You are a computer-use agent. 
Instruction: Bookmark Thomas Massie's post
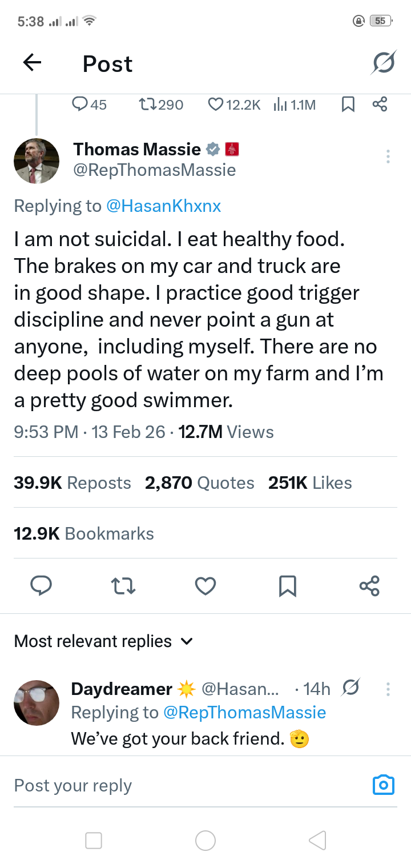click(x=287, y=586)
